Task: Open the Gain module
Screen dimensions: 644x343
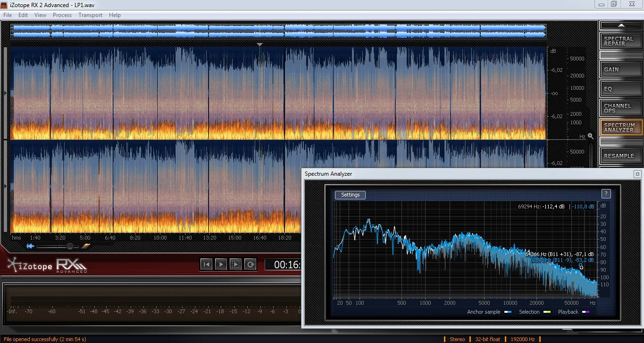Action: coord(621,69)
